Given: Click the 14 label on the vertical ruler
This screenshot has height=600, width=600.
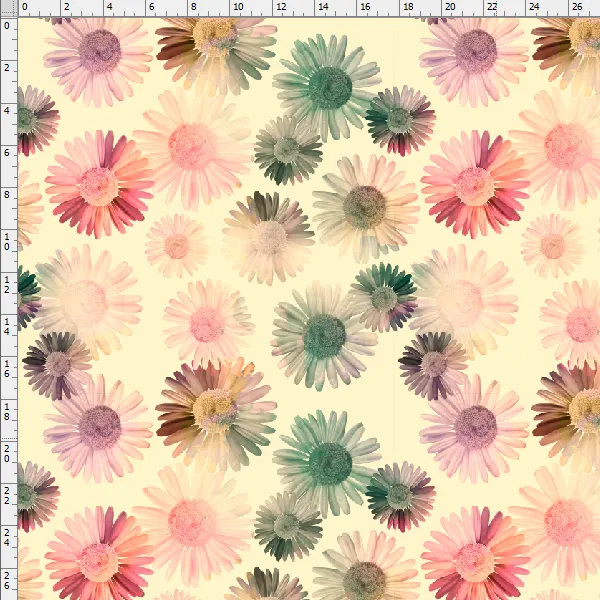Looking at the screenshot, I should click(x=7, y=326).
